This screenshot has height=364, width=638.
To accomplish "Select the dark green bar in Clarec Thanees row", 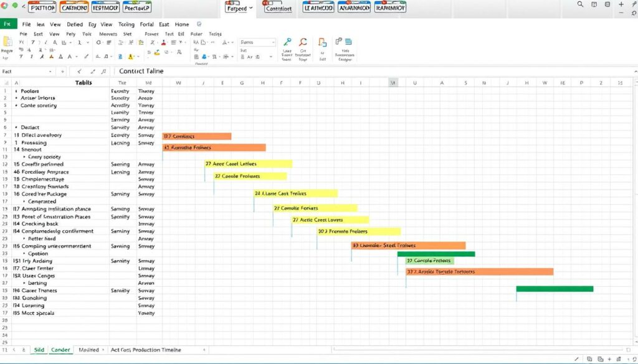I will pyautogui.click(x=555, y=289).
